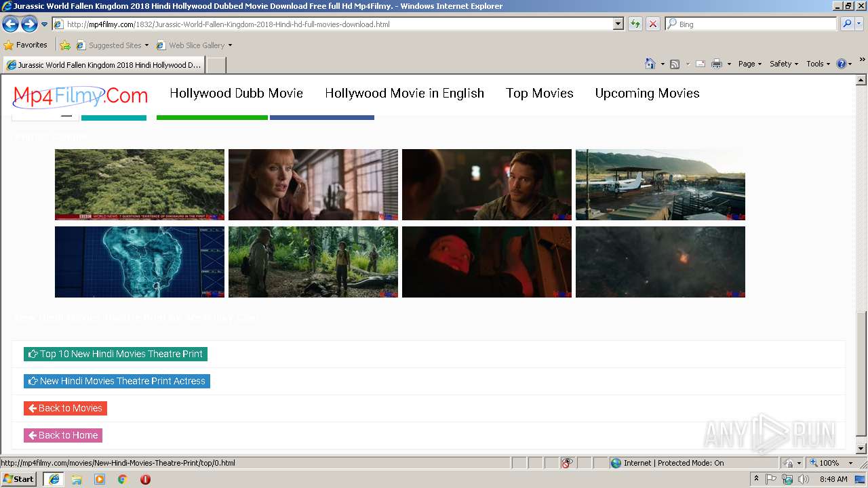Viewport: 868px width, 488px height.
Task: Click Internet Protected Mode security zone
Action: (x=667, y=463)
